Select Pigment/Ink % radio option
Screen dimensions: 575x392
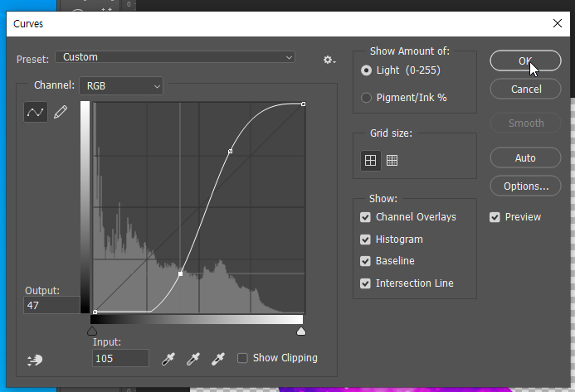click(366, 98)
